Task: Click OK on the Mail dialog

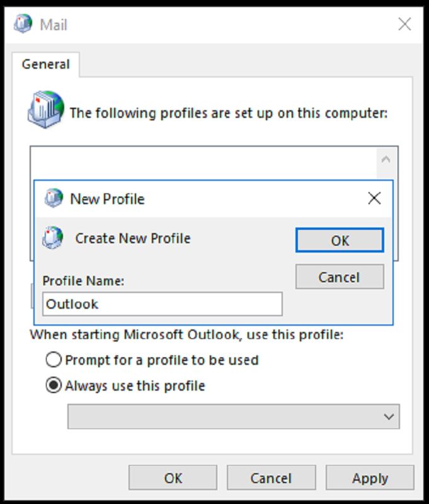Action: (x=173, y=478)
